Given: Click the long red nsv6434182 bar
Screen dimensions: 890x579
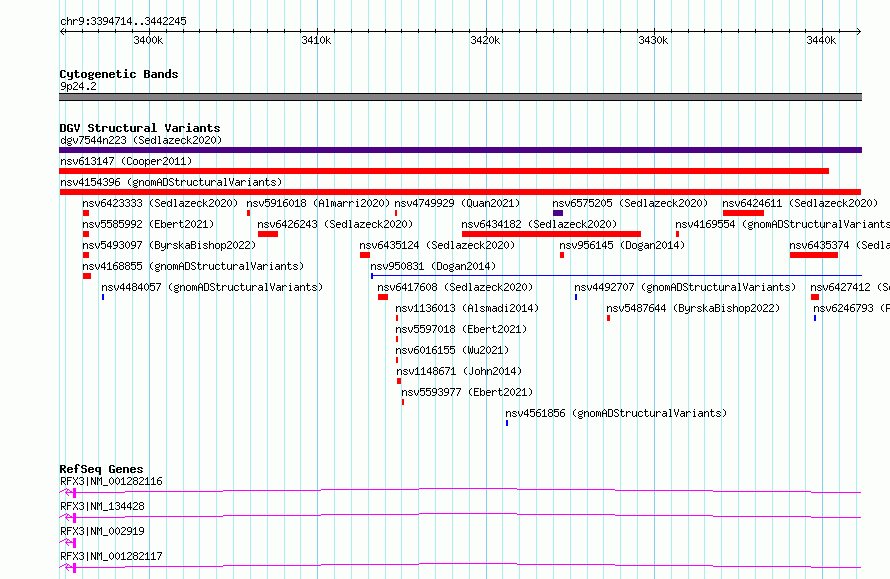Looking at the screenshot, I should tap(551, 234).
